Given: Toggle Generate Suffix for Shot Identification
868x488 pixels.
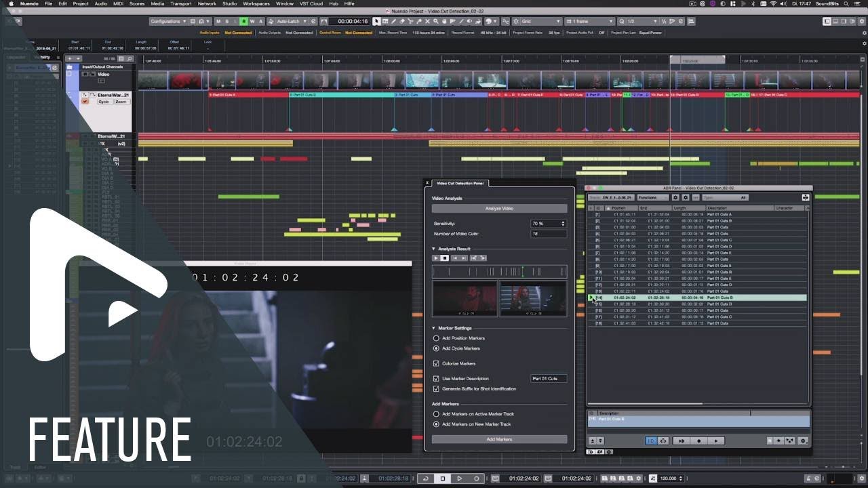Looking at the screenshot, I should click(436, 388).
